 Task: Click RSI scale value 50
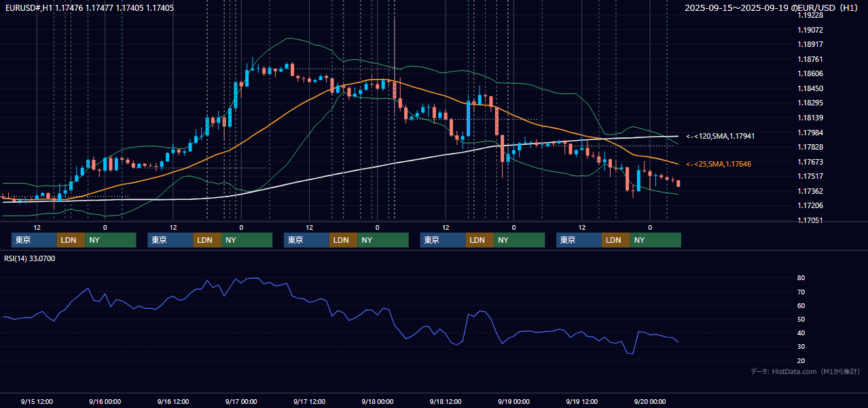point(801,319)
